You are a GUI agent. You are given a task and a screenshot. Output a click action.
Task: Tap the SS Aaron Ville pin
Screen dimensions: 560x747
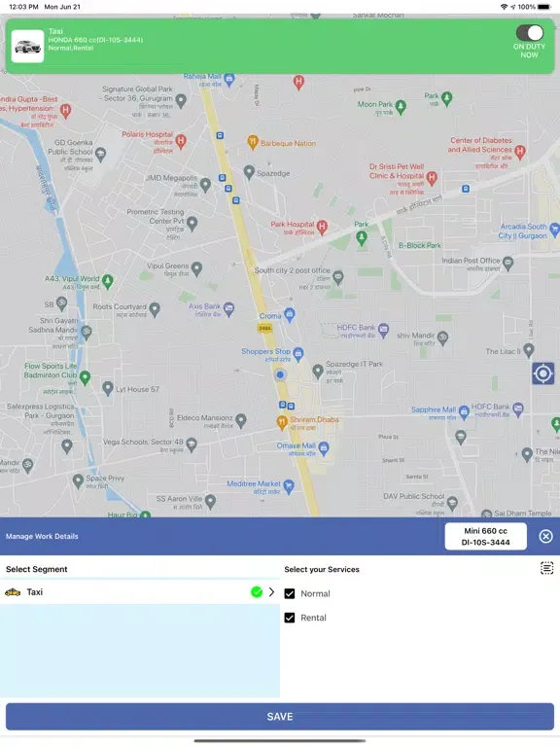coord(210,501)
